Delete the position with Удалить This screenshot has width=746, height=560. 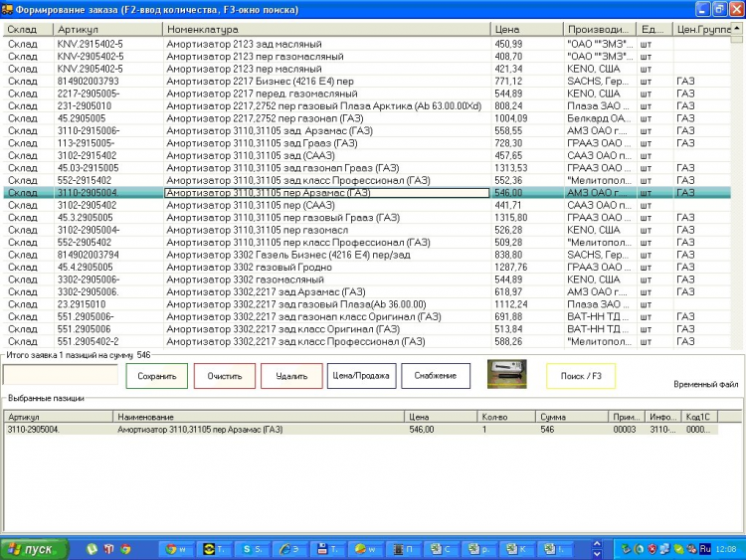click(x=291, y=376)
